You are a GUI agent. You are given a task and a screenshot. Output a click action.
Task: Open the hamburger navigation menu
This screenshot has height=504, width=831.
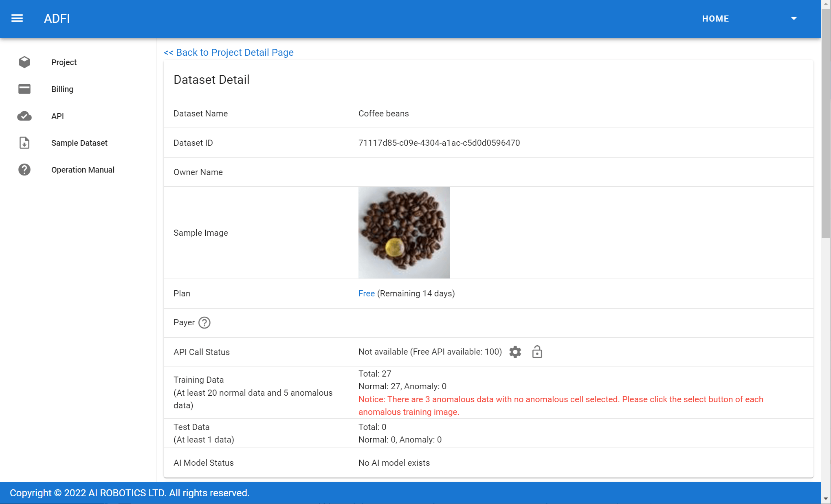17,18
